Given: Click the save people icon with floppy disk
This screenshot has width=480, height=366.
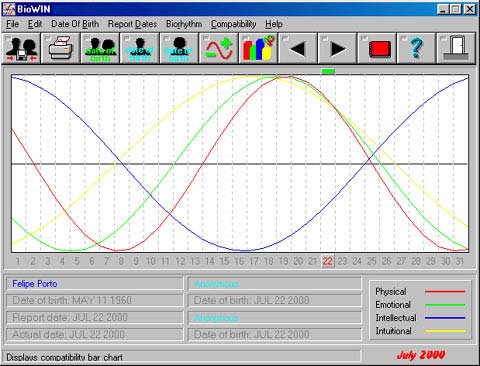Looking at the screenshot, I should pos(21,49).
